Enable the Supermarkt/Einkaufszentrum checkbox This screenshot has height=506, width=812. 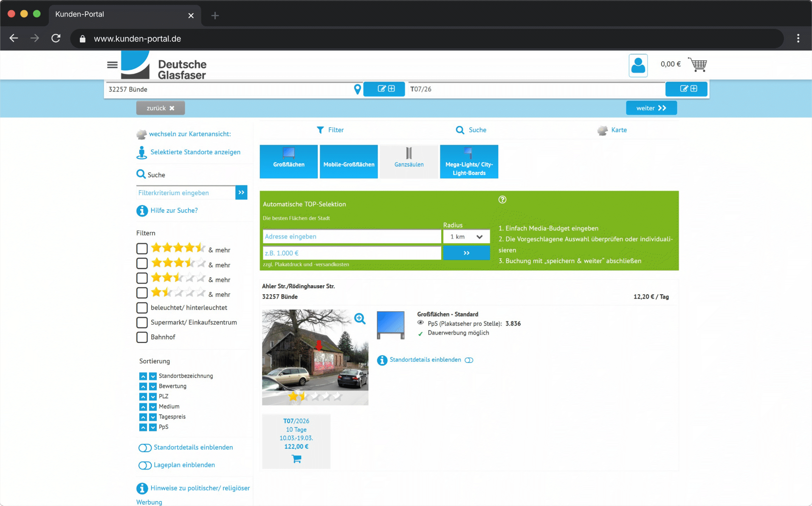coord(142,323)
